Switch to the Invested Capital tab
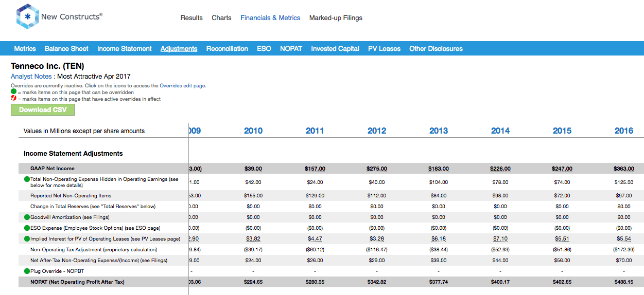 335,49
